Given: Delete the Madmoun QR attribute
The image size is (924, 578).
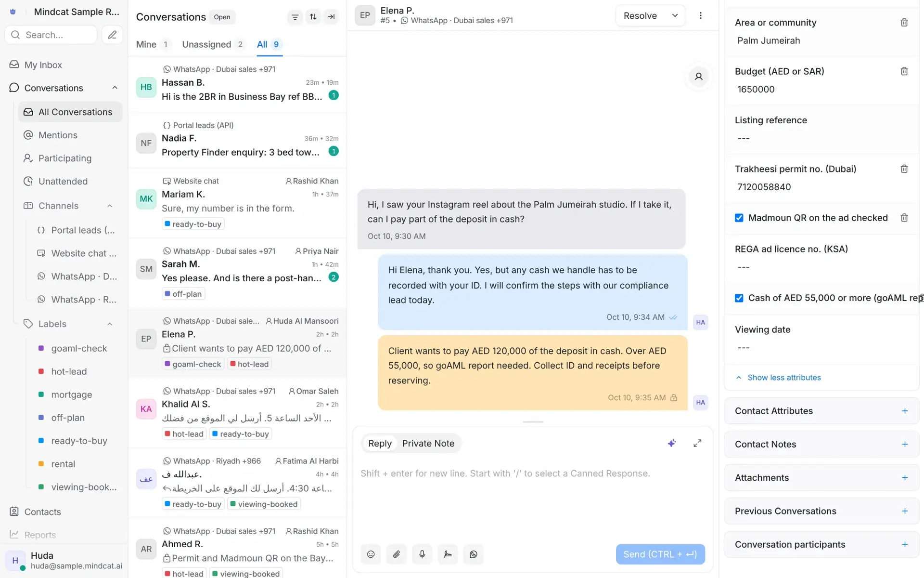Looking at the screenshot, I should click(904, 218).
